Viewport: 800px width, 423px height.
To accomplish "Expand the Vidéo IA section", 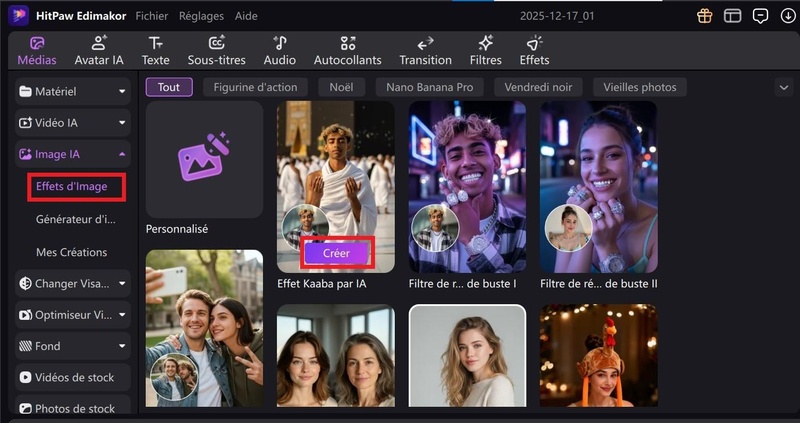I will [x=72, y=123].
